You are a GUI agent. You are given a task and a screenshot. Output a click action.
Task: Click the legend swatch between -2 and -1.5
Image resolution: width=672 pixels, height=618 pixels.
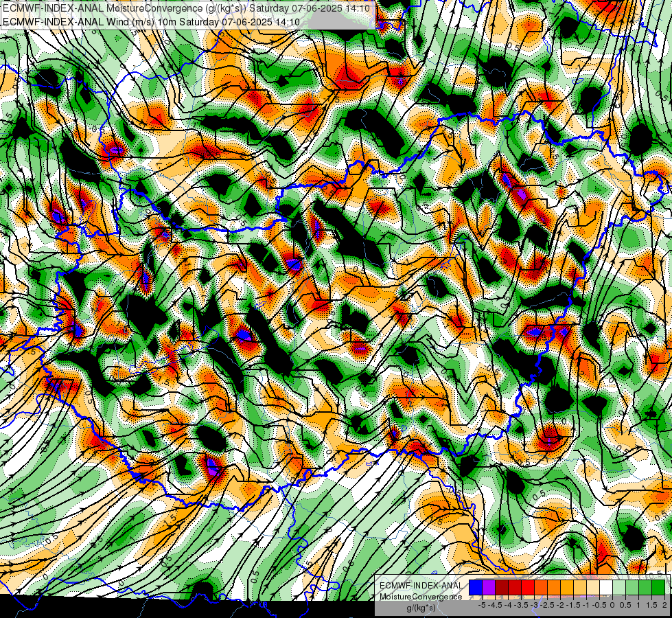click(567, 587)
